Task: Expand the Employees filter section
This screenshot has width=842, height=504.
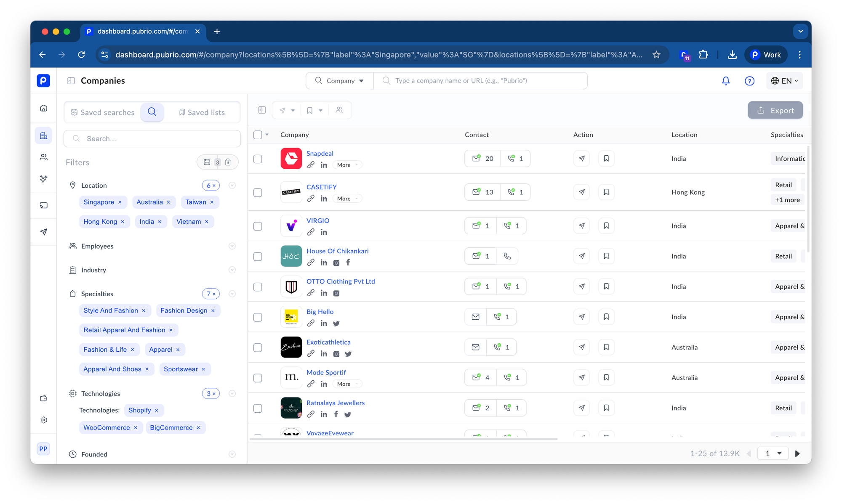Action: [232, 246]
